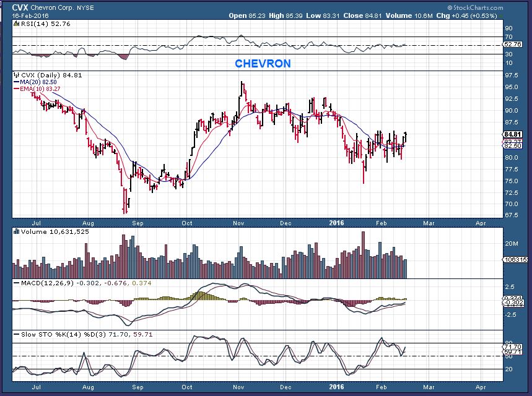Select the MA(20) 82.50 legend entry
532x396 pixels.
(x=38, y=82)
